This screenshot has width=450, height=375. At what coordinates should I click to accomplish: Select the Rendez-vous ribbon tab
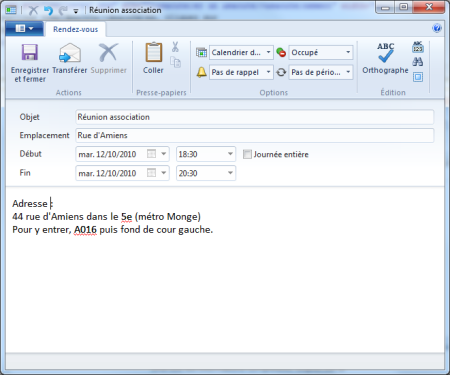click(x=76, y=29)
